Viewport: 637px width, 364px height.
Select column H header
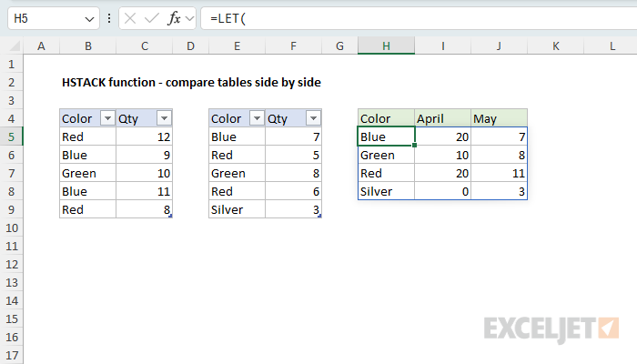coord(386,45)
